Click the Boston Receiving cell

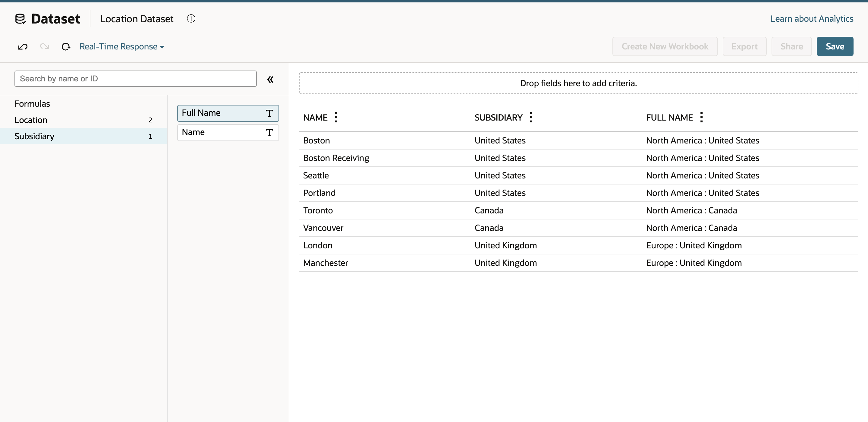point(336,158)
